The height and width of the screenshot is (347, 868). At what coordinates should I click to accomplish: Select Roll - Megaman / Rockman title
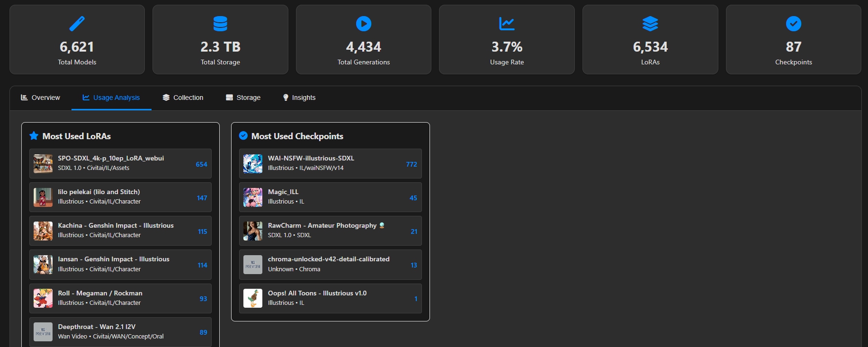tap(100, 293)
